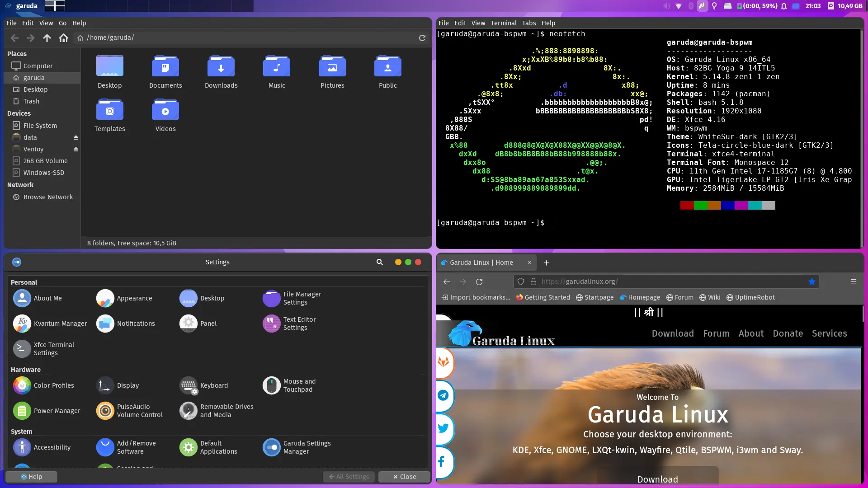Open the parent folder with the up arrow

47,38
